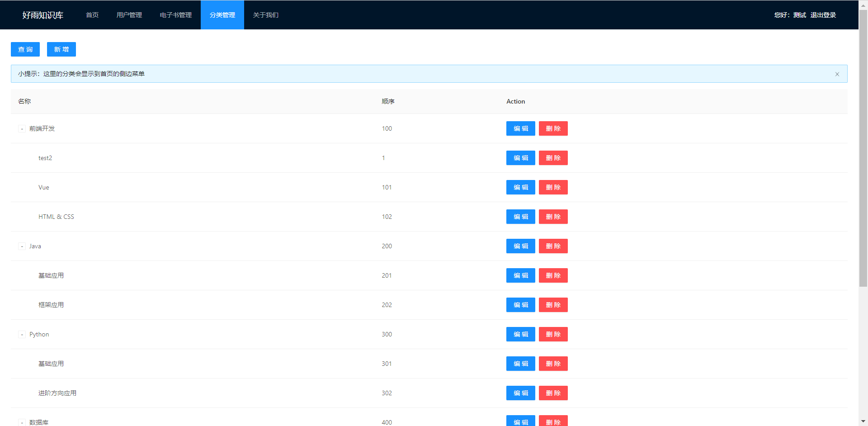The height and width of the screenshot is (426, 868).
Task: Delete the 前端开发 category
Action: click(x=553, y=128)
